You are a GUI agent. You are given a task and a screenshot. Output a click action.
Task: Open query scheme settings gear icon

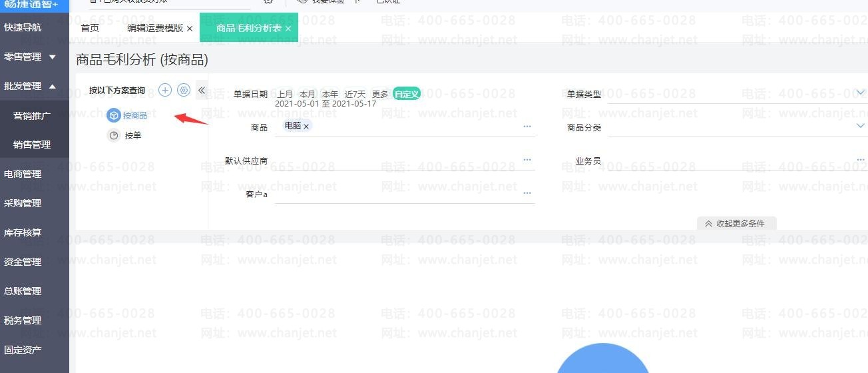pyautogui.click(x=184, y=91)
